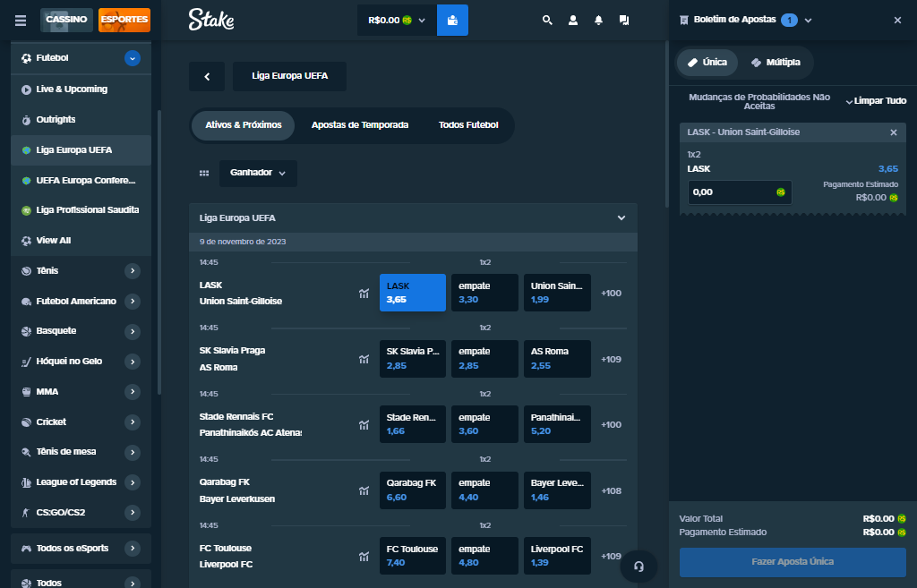The height and width of the screenshot is (588, 917).
Task: Deselect LASK 3,65 odds
Action: [x=412, y=293]
